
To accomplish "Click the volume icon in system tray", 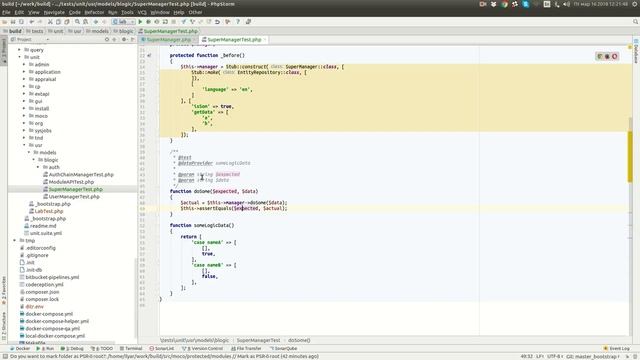I will point(567,4).
